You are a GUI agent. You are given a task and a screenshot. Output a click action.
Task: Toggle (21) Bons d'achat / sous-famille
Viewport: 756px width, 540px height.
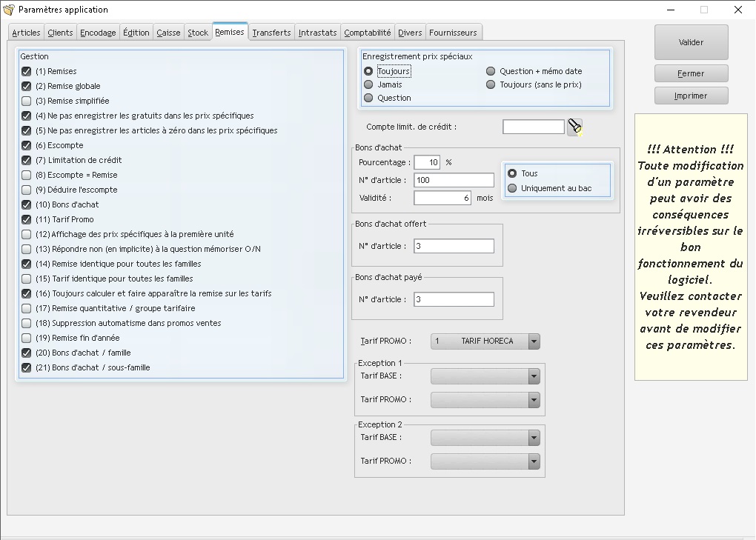tap(27, 367)
